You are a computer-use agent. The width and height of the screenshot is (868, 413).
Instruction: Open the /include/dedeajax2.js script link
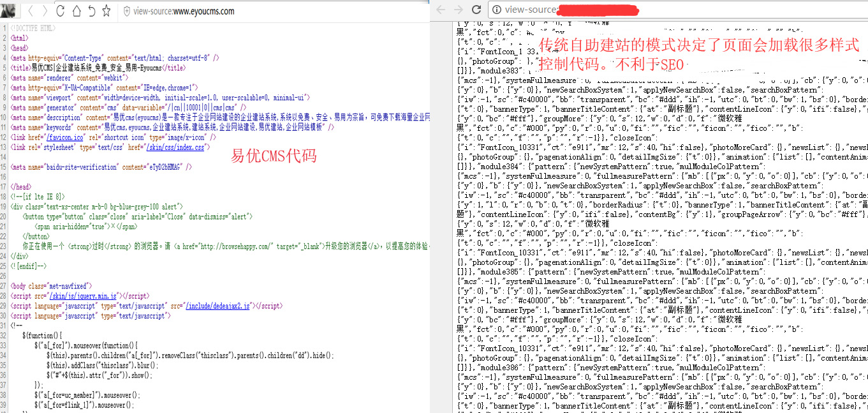218,306
